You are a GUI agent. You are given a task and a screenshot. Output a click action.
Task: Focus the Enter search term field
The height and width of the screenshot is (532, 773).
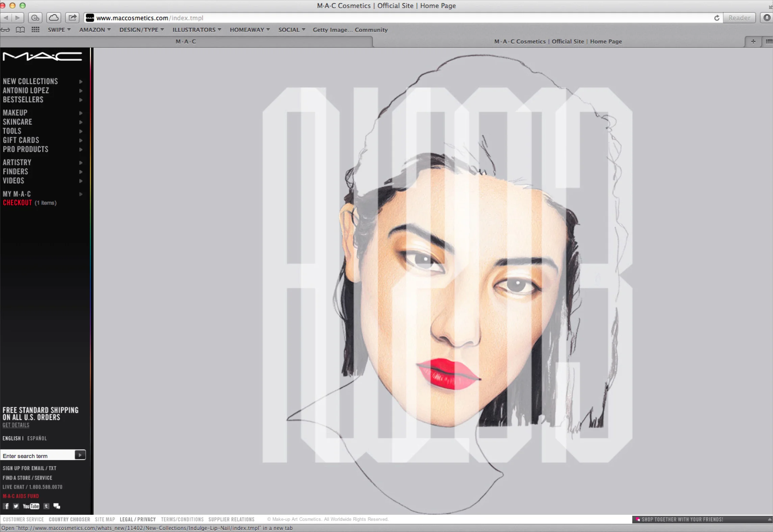coord(38,456)
